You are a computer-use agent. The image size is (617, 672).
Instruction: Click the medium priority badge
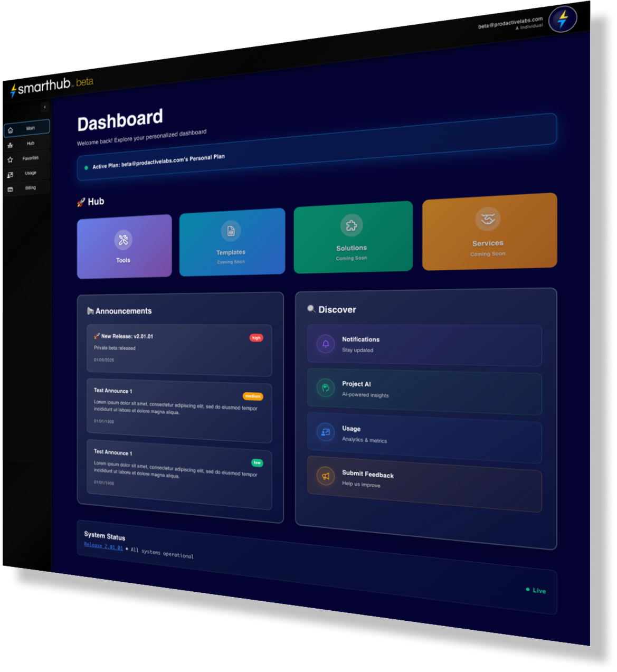[x=253, y=396]
